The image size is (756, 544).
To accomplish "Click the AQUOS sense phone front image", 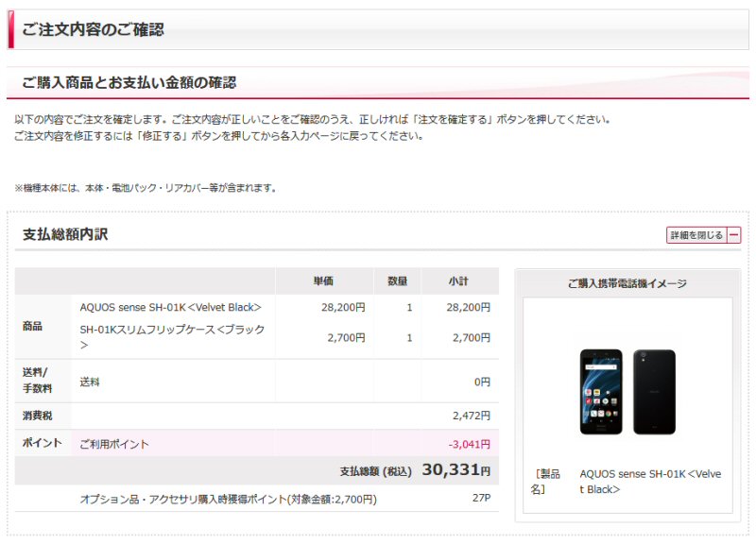I will (x=601, y=392).
